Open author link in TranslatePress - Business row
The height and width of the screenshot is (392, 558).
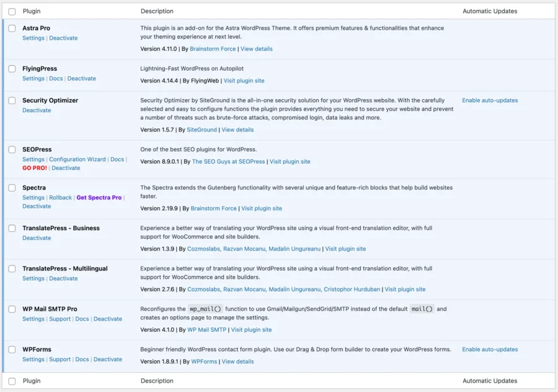point(254,249)
